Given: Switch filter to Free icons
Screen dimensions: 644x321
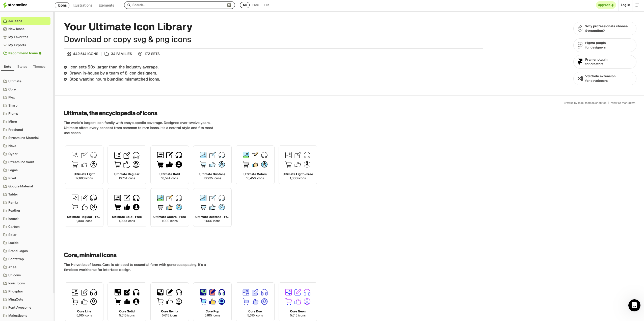Looking at the screenshot, I should click(255, 5).
